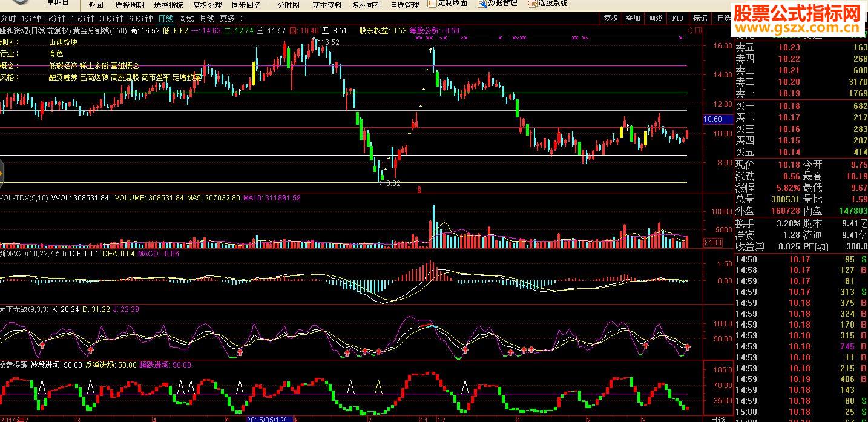Viewport: 868px width, 422px height.
Task: Switch to the 月线 period tab
Action: click(207, 19)
